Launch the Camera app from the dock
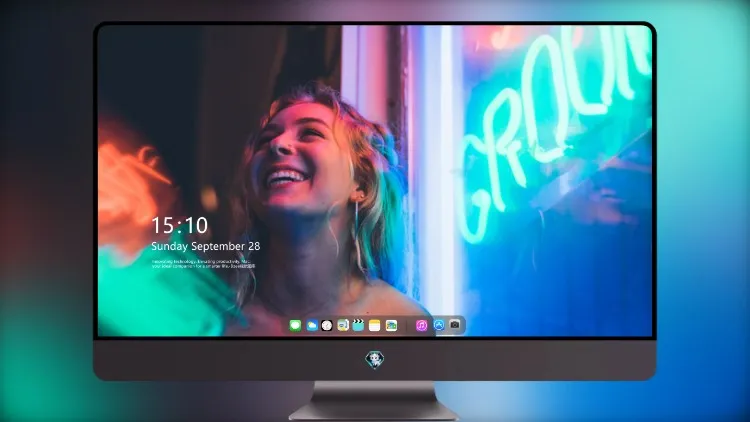This screenshot has width=750, height=422. tap(455, 325)
